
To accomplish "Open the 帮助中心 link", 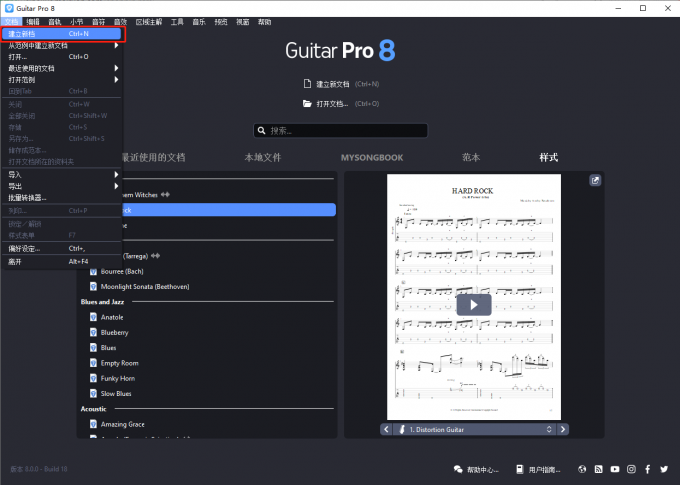I will [x=476, y=469].
